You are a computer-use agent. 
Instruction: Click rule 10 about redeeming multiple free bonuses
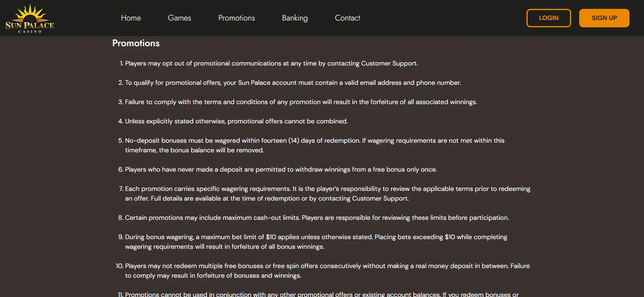(327, 271)
